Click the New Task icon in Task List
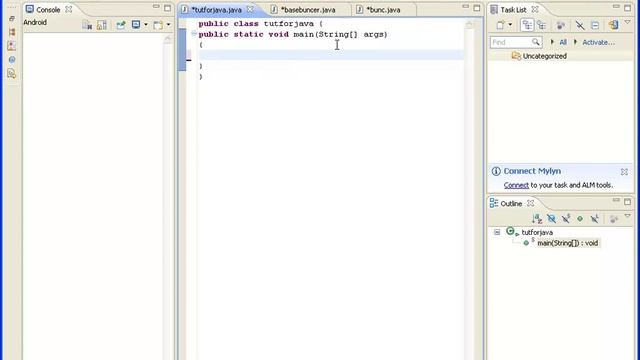This screenshot has height=360, width=640. point(500,25)
